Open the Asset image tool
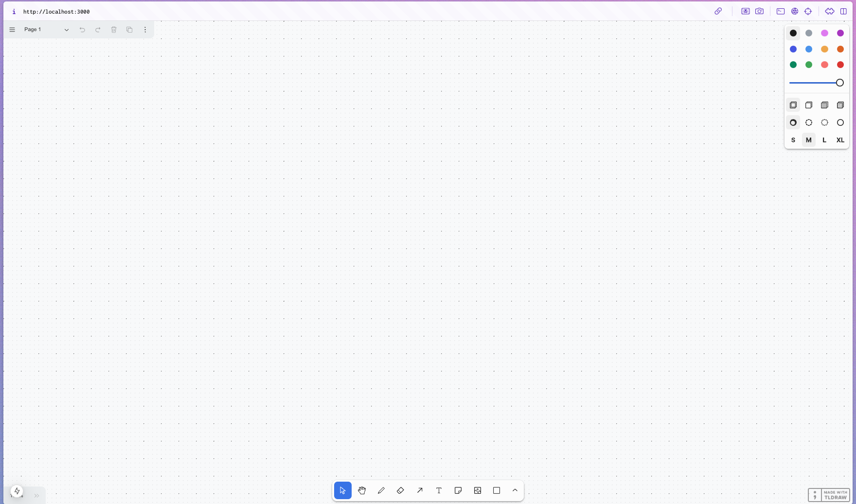The image size is (856, 504). pos(478,490)
